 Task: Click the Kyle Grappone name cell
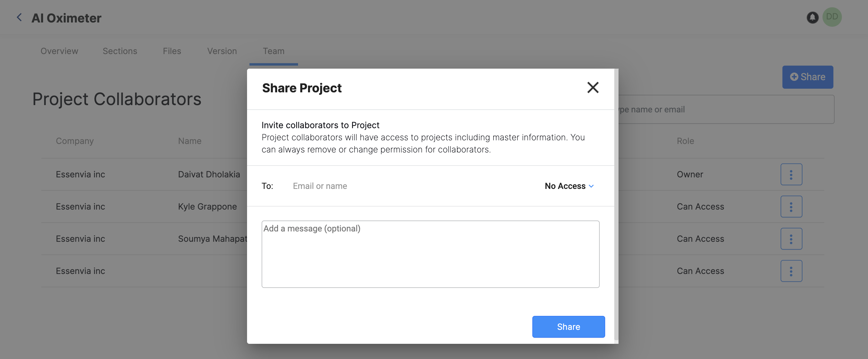click(x=207, y=206)
